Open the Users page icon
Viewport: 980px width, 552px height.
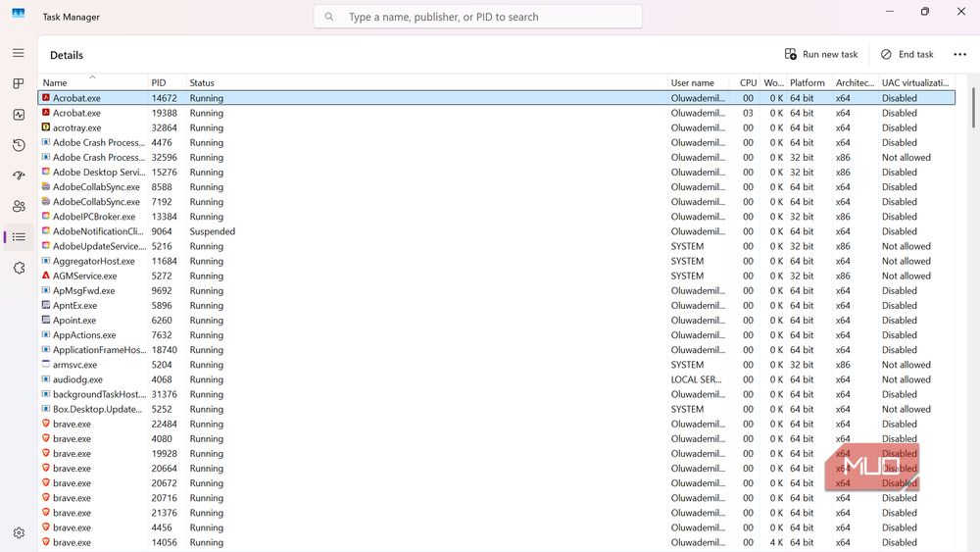coord(19,206)
